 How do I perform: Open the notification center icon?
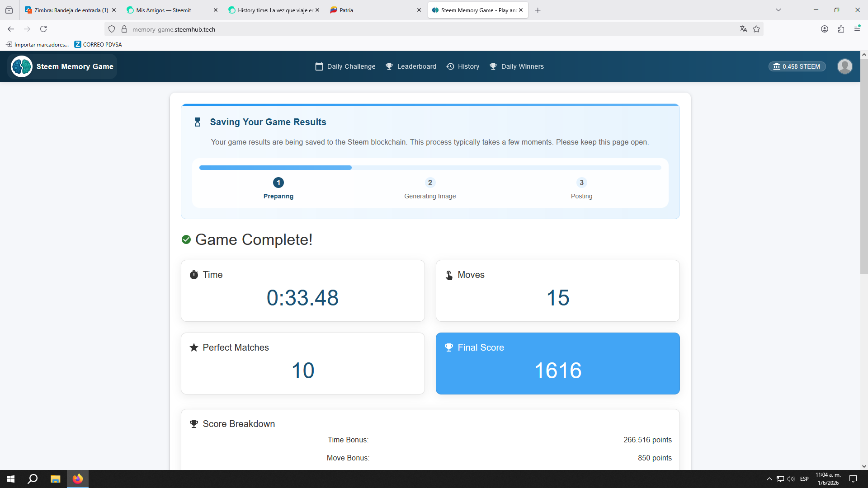coord(853,479)
